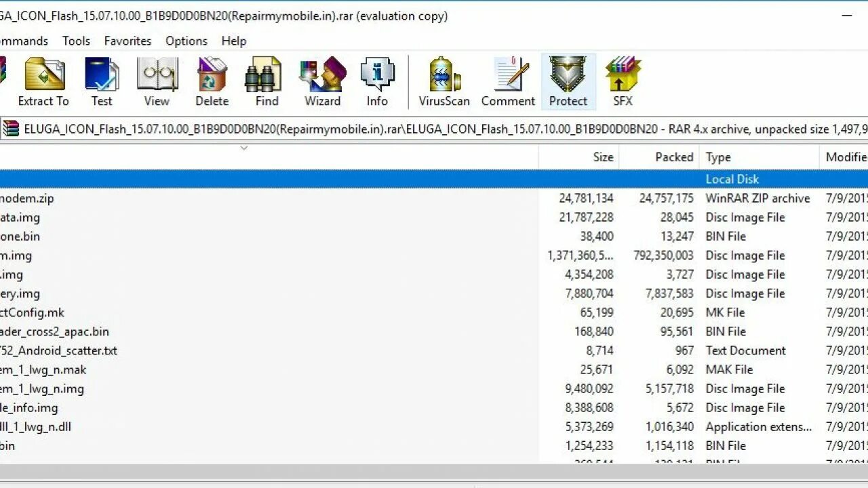Launch the Wizard tool
Screen dimensions: 868x488
click(x=322, y=82)
